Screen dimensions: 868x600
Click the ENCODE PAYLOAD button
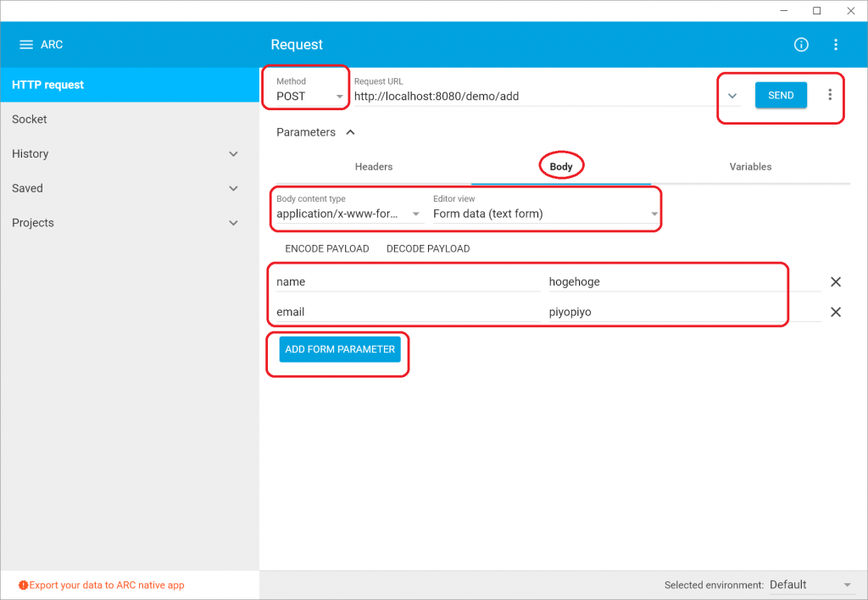pos(327,249)
